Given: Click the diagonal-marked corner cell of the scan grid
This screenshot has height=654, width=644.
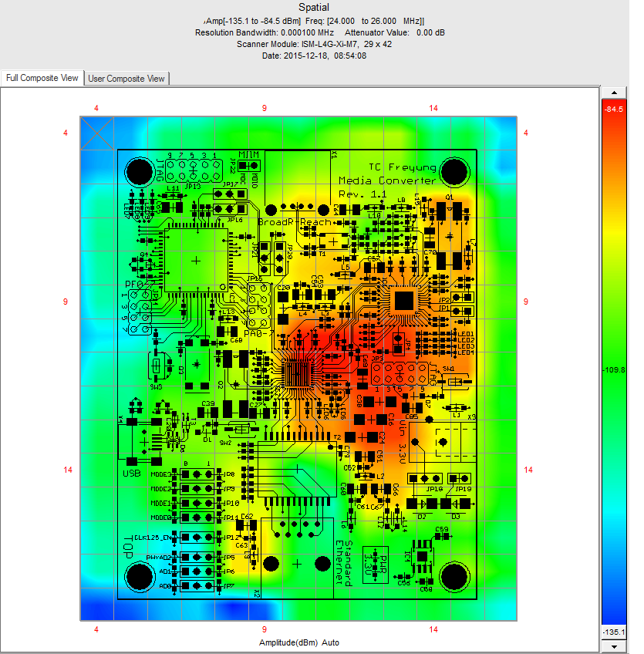Looking at the screenshot, I should pyautogui.click(x=97, y=133).
